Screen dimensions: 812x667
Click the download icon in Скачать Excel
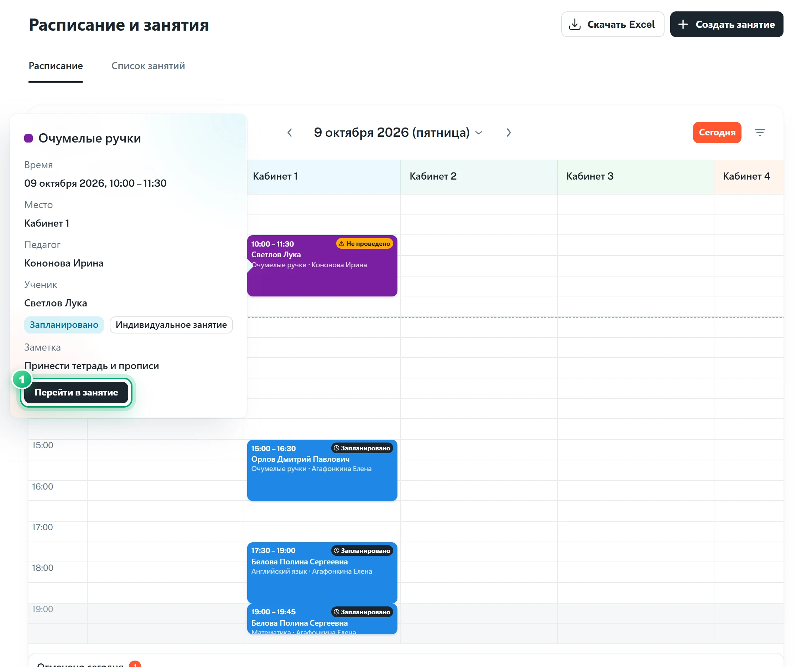[574, 24]
